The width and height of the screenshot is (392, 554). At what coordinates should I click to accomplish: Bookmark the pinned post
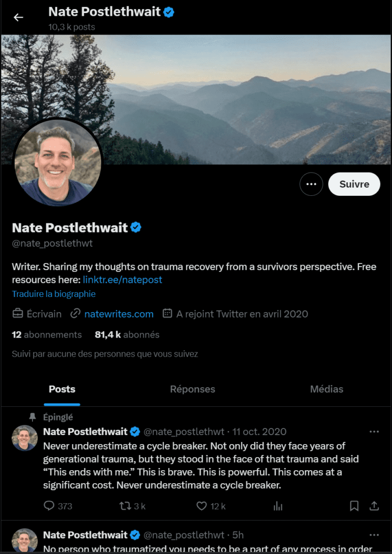point(354,506)
